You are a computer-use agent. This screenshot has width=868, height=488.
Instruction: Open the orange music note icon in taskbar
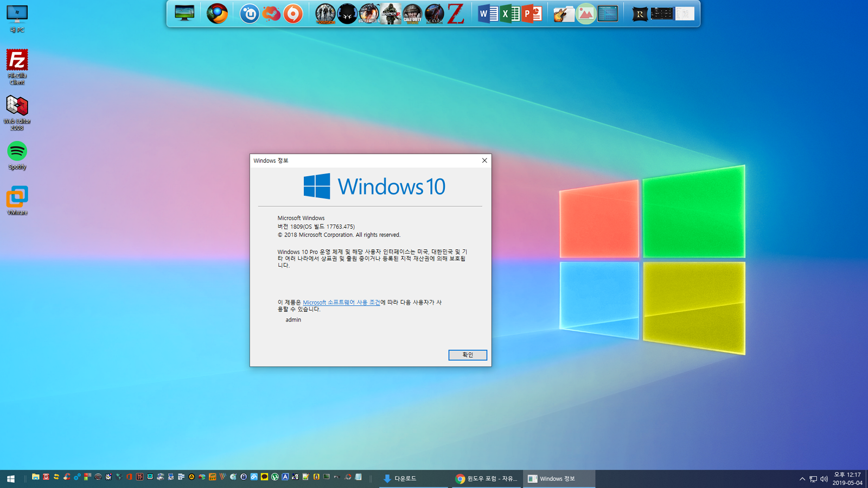click(x=212, y=477)
